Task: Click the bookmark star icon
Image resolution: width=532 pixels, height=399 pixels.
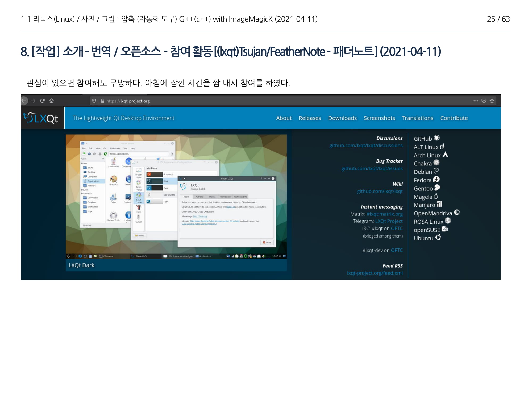Action: point(492,101)
